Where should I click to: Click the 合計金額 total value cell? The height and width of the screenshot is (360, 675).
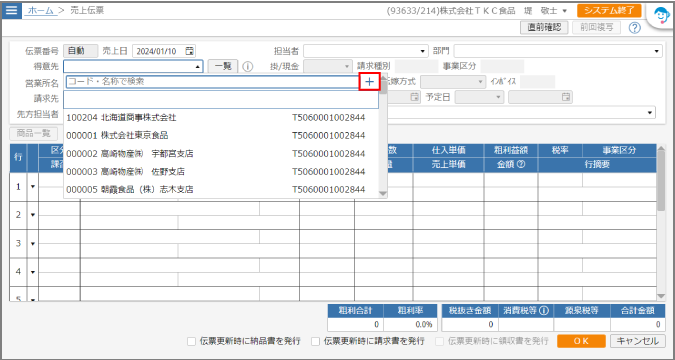click(x=638, y=324)
